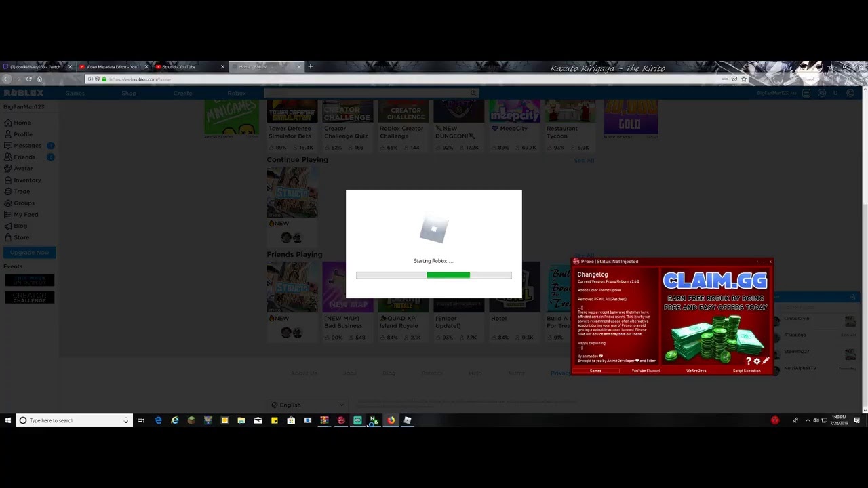Image resolution: width=868 pixels, height=488 pixels.
Task: Open Create in Roblox top navigation
Action: pyautogui.click(x=182, y=93)
